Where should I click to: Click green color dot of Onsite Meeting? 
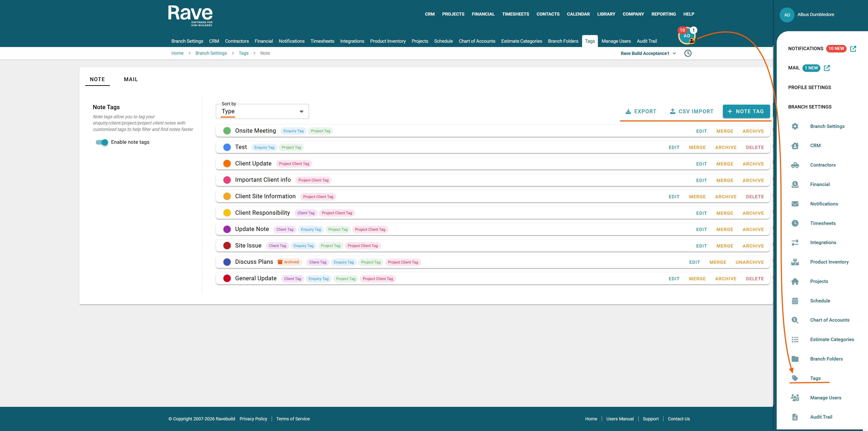[x=227, y=131]
